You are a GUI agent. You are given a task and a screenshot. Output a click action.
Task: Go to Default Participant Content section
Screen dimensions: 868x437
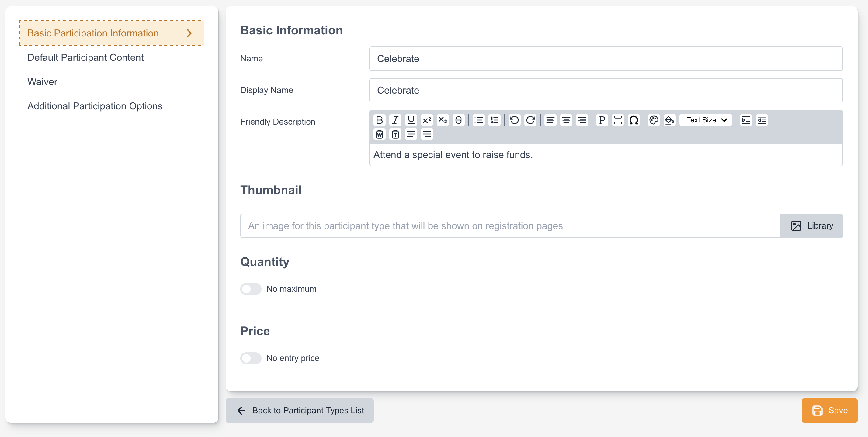[x=85, y=57]
